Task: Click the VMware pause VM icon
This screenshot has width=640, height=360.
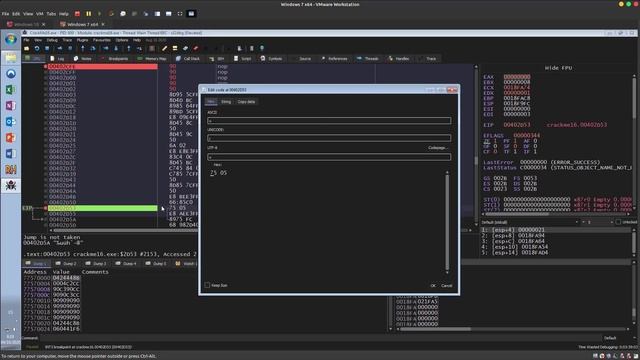Action: pos(89,13)
